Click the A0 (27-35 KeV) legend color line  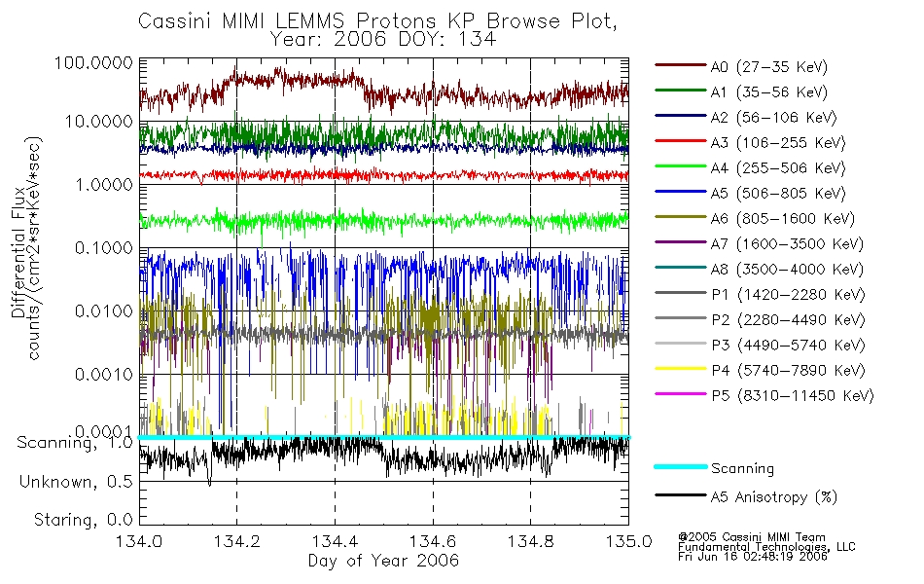tap(681, 65)
